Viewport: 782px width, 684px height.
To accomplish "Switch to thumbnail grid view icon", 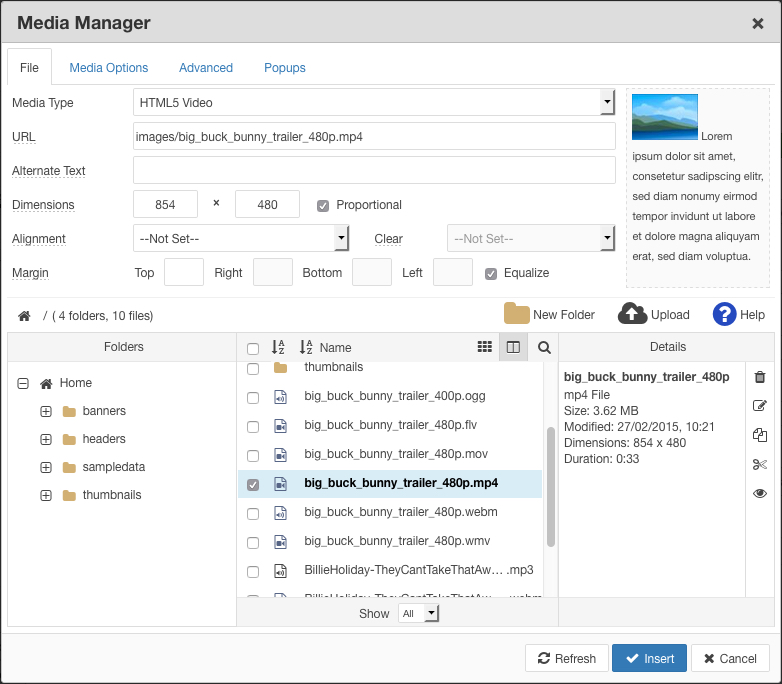I will coord(485,347).
